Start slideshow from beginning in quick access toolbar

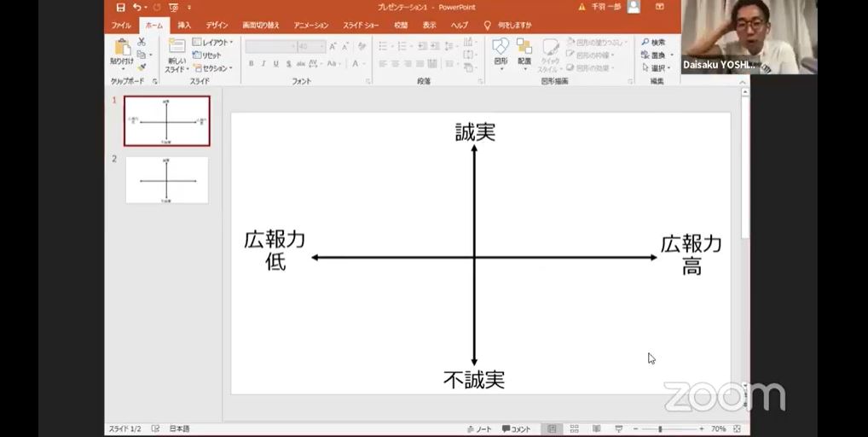point(174,7)
